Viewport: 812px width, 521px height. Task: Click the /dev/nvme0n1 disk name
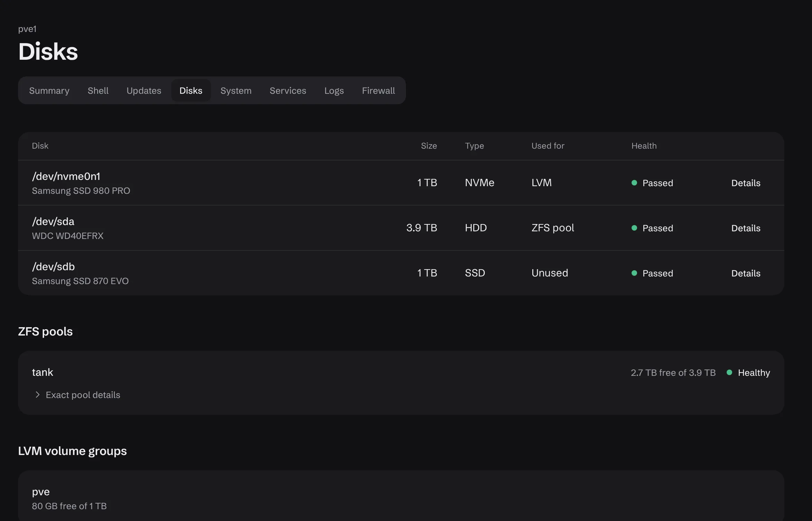[x=66, y=176]
